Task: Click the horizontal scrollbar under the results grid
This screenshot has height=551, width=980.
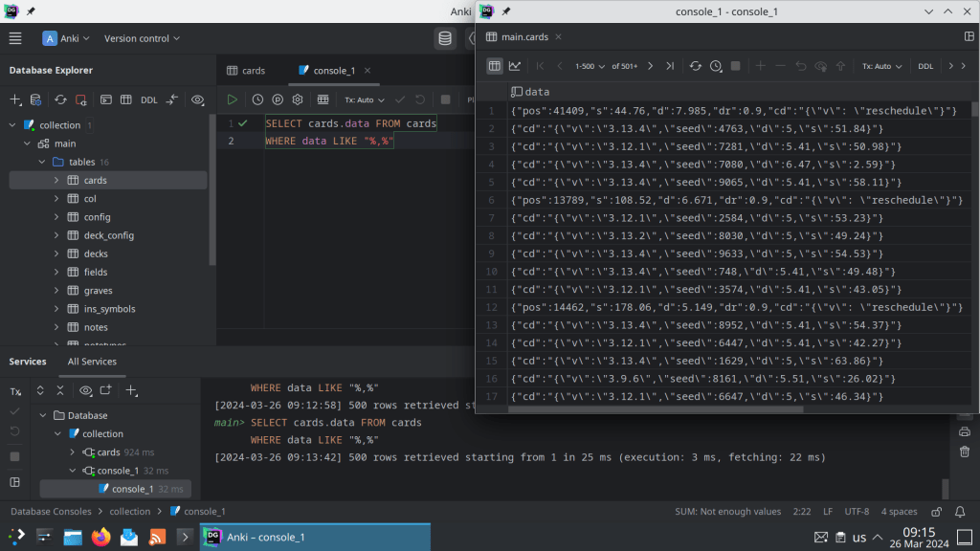Action: pyautogui.click(x=656, y=409)
